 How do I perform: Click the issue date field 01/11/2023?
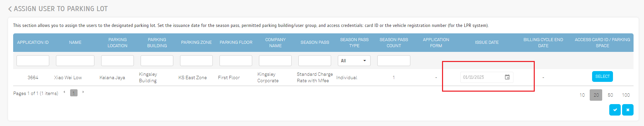pos(482,77)
